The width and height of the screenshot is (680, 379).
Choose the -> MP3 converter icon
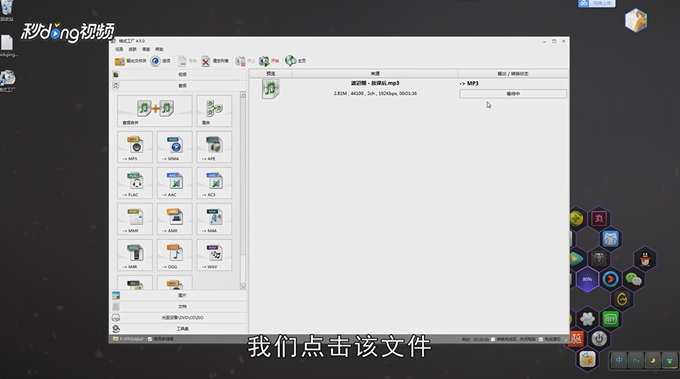tap(135, 147)
